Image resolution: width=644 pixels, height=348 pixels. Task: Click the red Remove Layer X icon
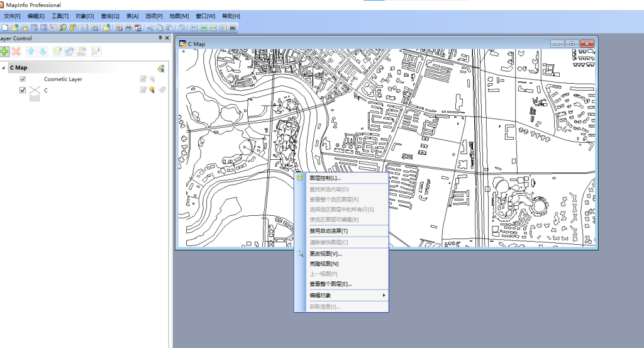click(x=16, y=51)
